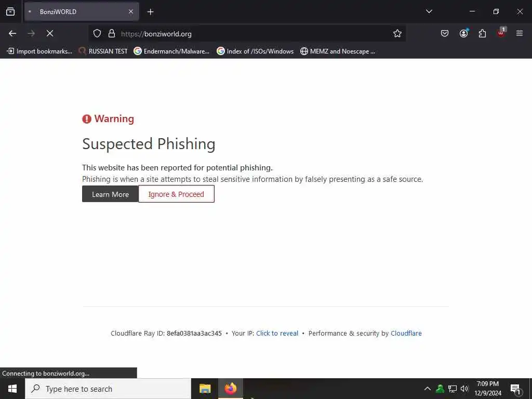Image resolution: width=532 pixels, height=399 pixels.
Task: Open Firefox account profile icon
Action: (463, 33)
